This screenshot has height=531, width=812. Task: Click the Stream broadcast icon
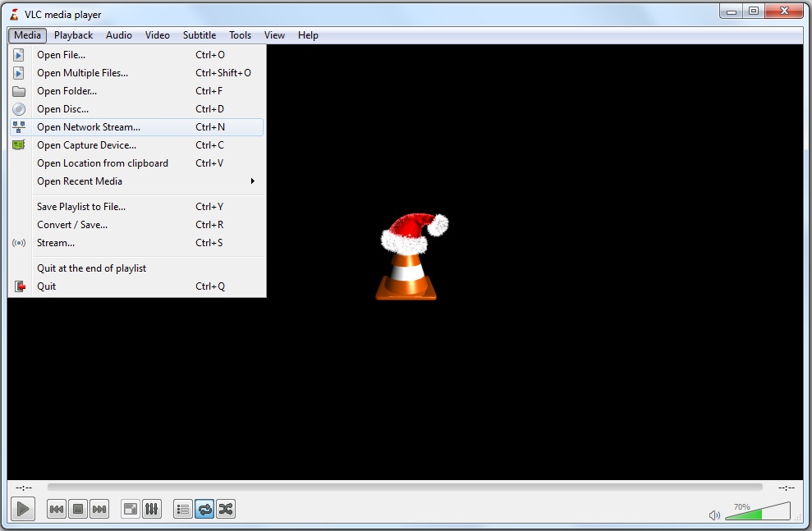[19, 243]
